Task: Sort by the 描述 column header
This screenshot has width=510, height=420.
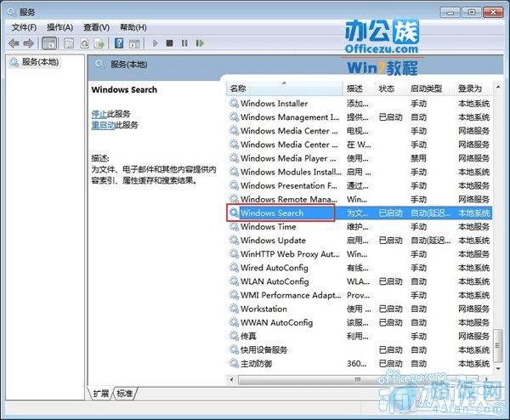Action: [x=359, y=88]
